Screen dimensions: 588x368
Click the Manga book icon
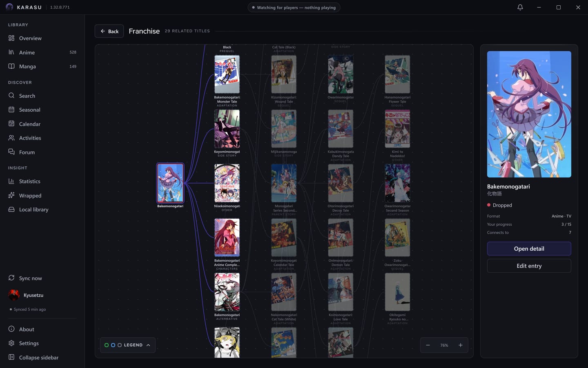pyautogui.click(x=11, y=66)
